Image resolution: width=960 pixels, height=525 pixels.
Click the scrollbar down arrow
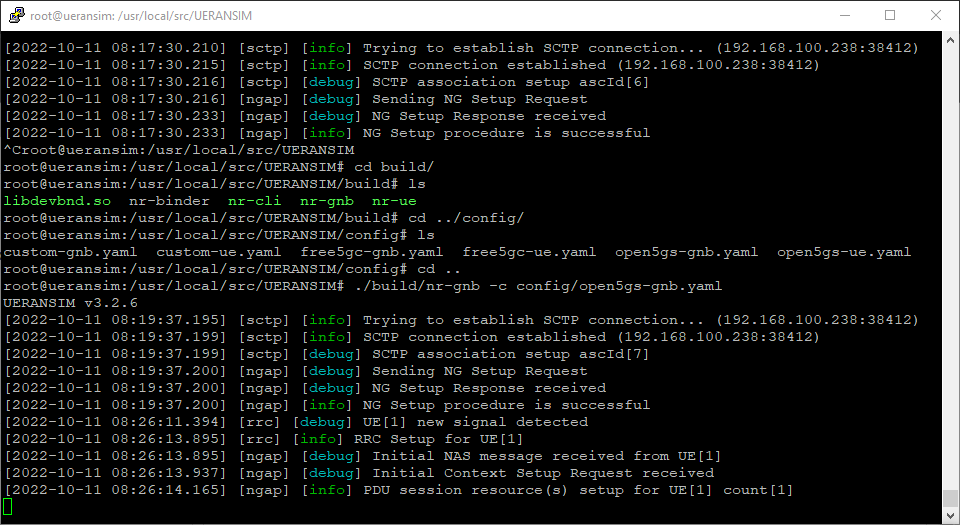[x=950, y=514]
